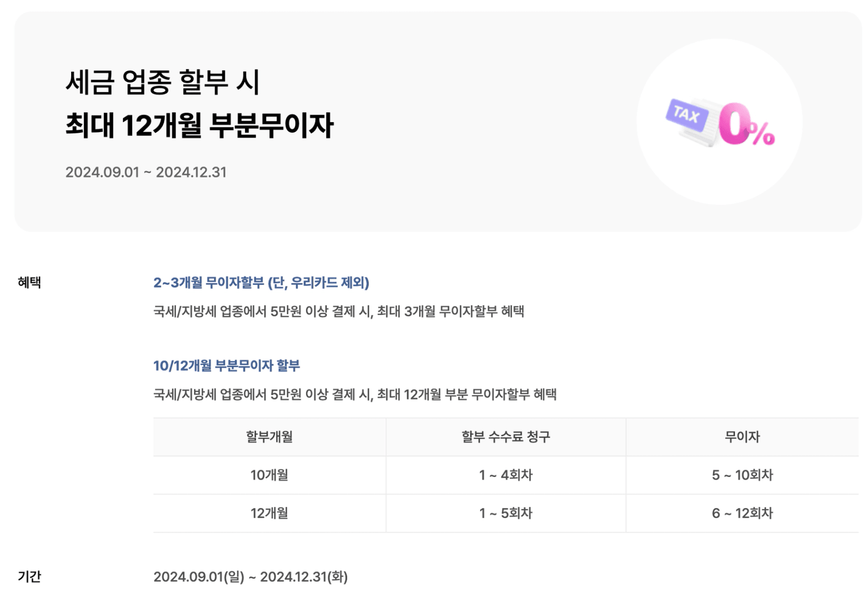
Task: Click the pink 0% symbol
Action: point(747,125)
